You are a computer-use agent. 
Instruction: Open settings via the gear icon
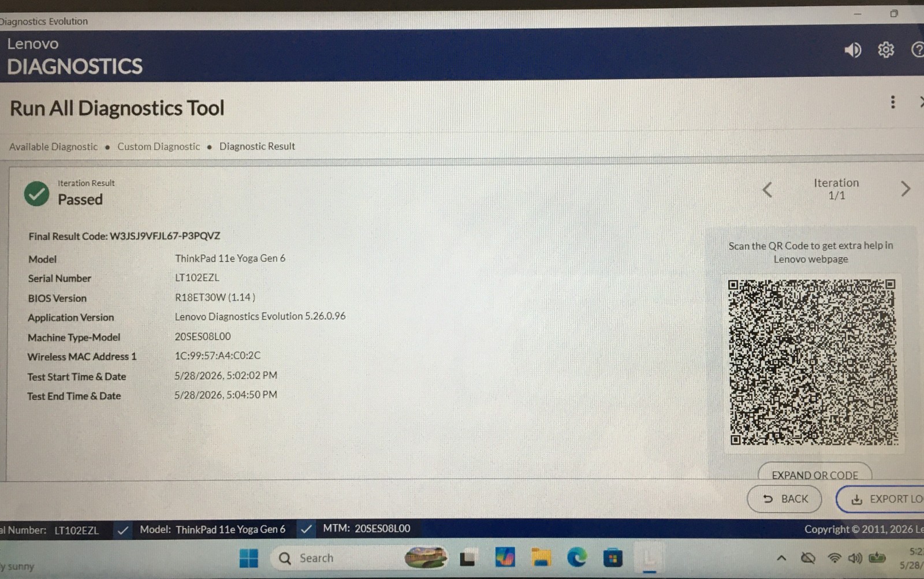point(886,50)
